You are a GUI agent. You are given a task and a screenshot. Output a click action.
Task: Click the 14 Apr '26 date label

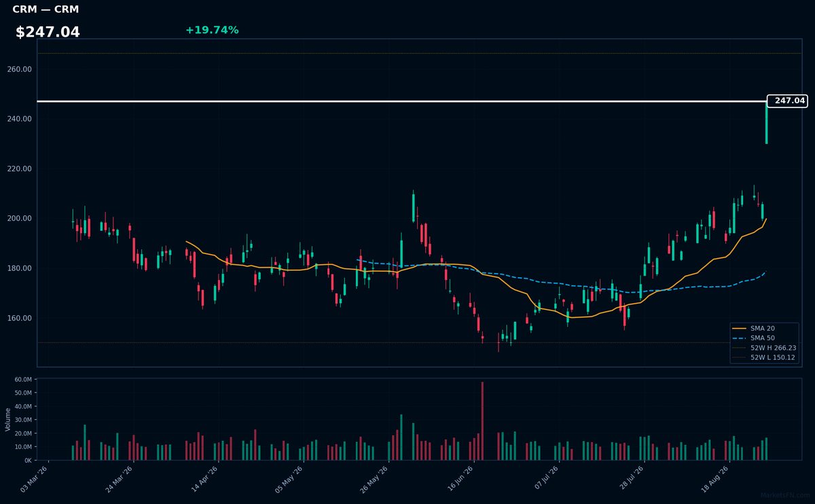pyautogui.click(x=204, y=478)
